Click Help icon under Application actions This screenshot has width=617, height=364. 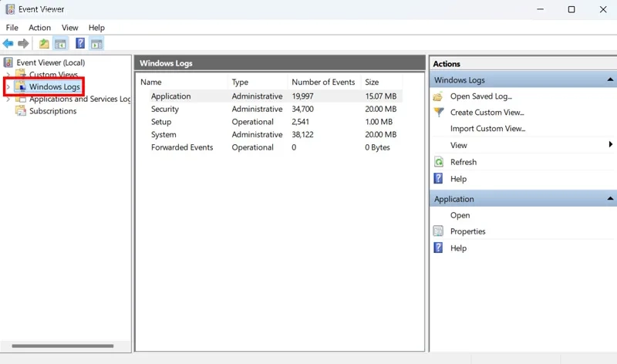click(438, 248)
